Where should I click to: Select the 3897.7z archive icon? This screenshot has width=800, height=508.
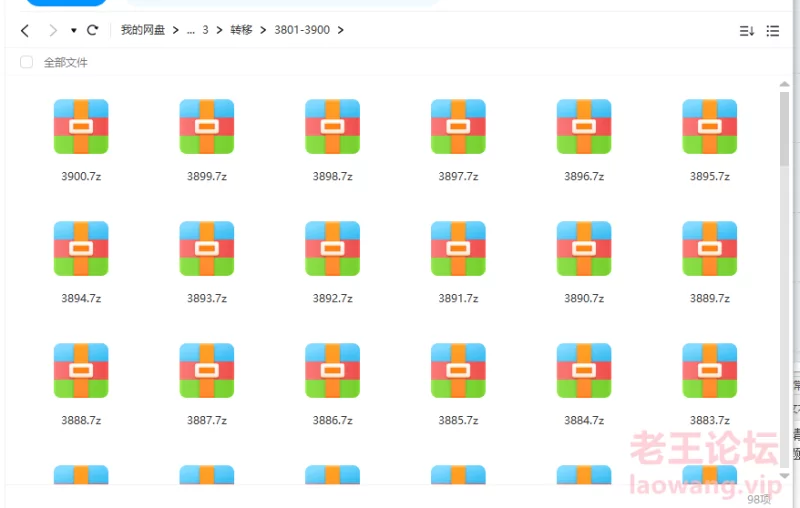pyautogui.click(x=458, y=126)
